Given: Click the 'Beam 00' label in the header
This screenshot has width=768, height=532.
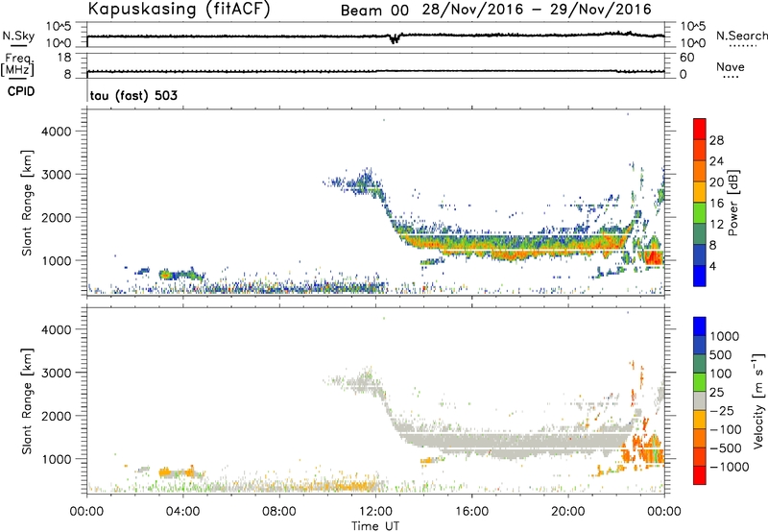Looking at the screenshot, I should 374,11.
